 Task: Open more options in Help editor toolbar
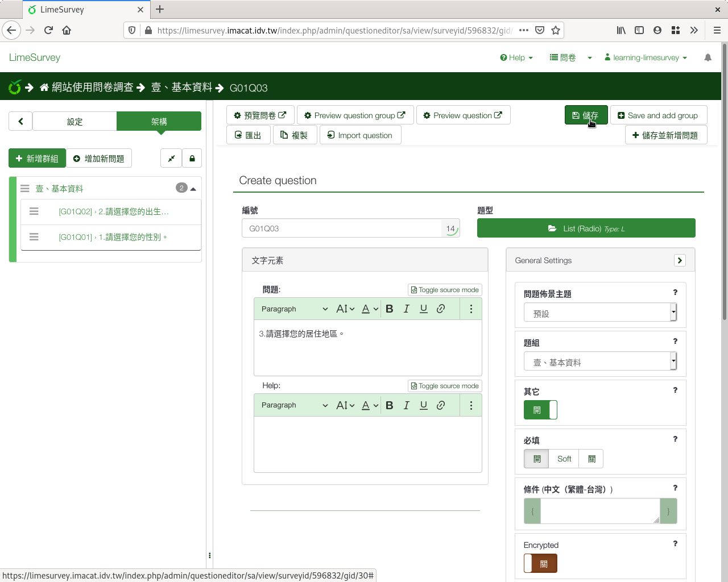click(471, 405)
